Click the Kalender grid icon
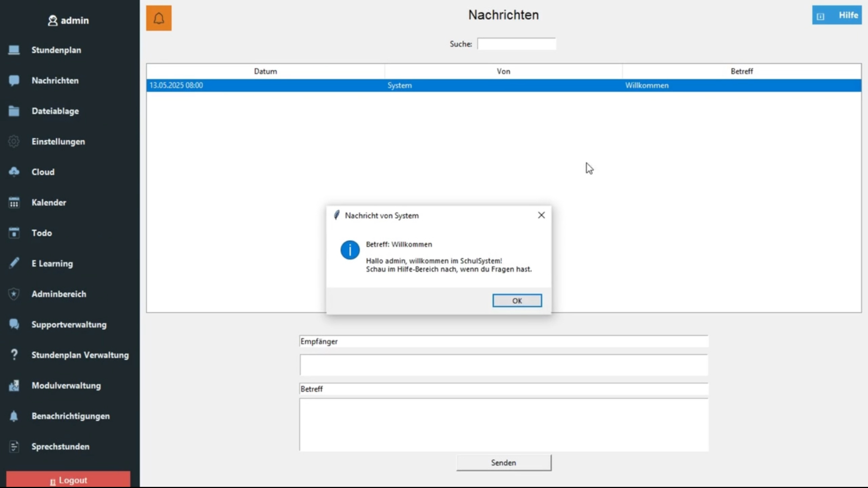 (14, 202)
